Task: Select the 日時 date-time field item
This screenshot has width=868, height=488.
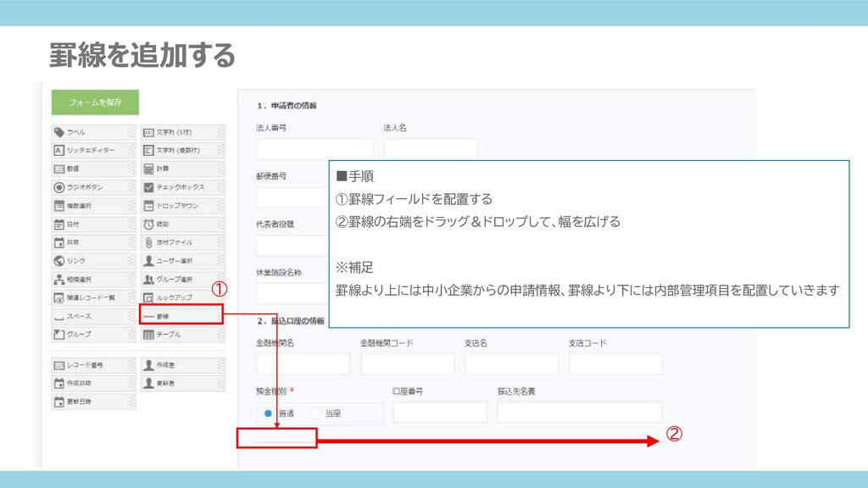Action: pos(93,242)
